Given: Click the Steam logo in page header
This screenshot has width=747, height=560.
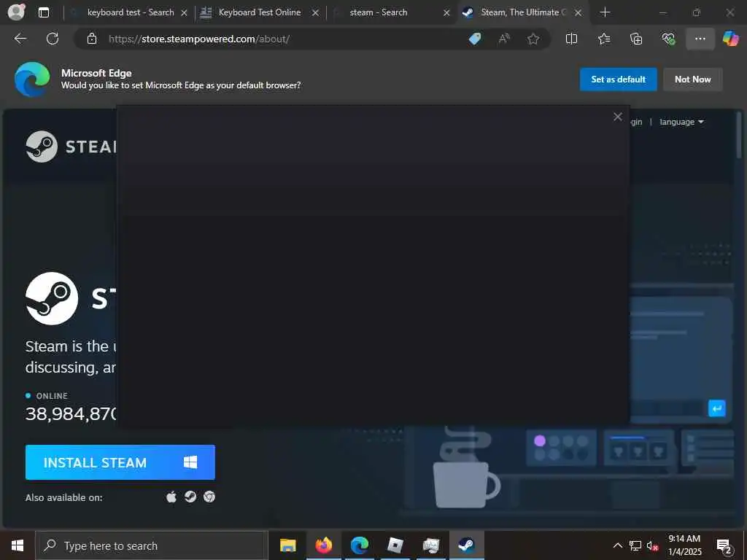Looking at the screenshot, I should point(71,146).
